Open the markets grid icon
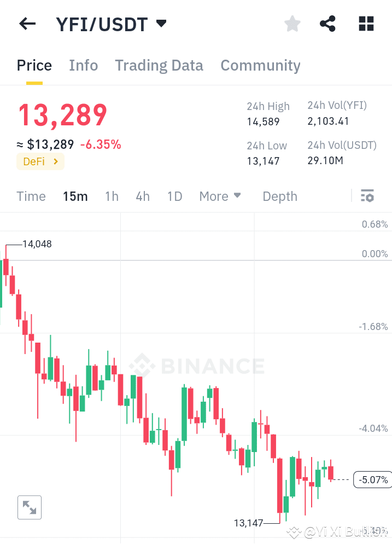This screenshot has width=392, height=544. click(365, 24)
